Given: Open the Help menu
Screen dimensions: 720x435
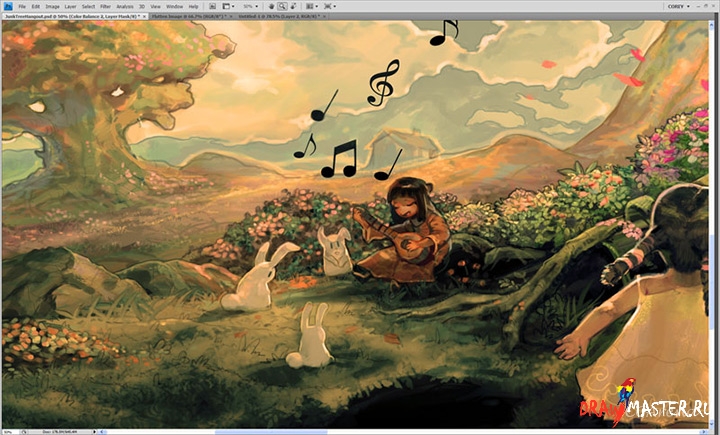Looking at the screenshot, I should click(193, 6).
